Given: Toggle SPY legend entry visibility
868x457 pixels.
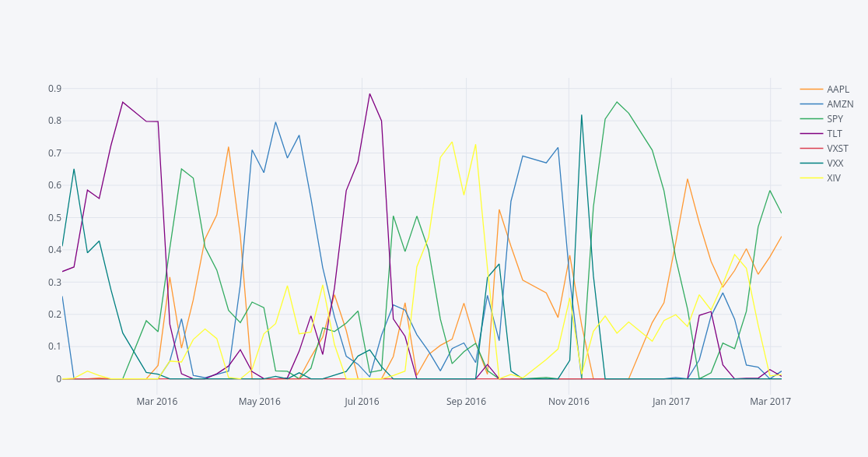Looking at the screenshot, I should pyautogui.click(x=835, y=119).
